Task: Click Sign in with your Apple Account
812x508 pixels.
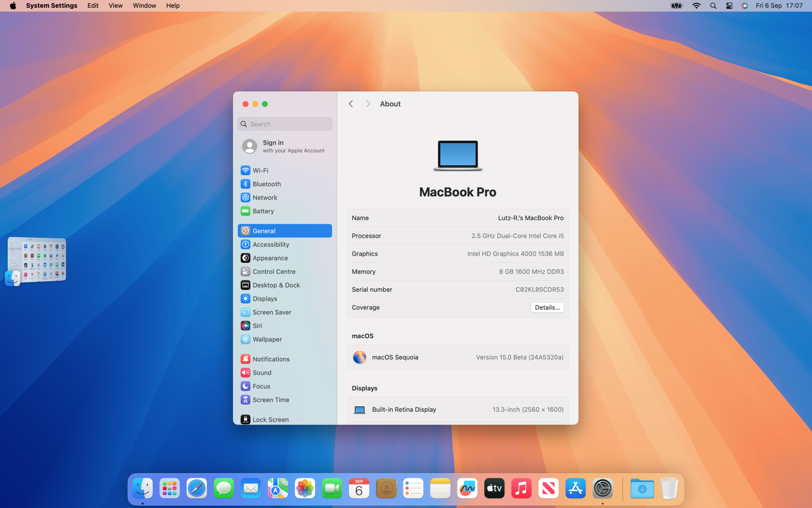Action: coord(285,146)
